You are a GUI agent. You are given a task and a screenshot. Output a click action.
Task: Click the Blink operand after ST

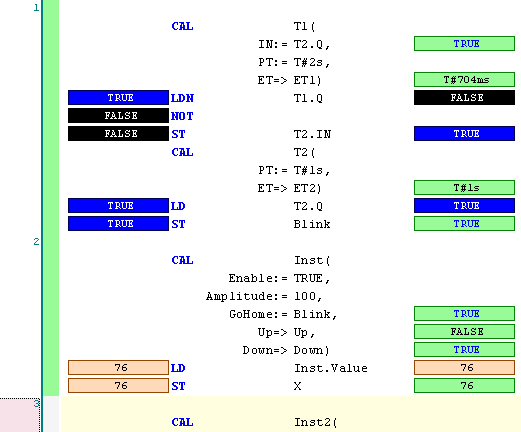coord(312,224)
